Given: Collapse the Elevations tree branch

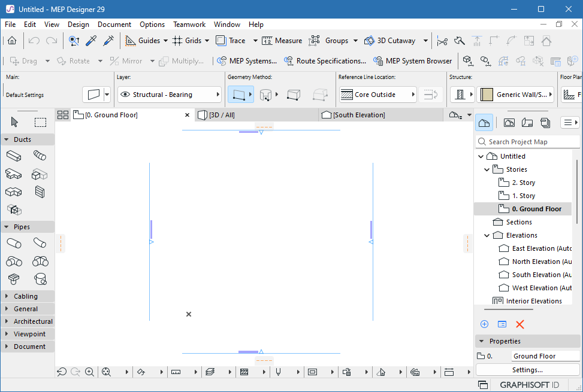Looking at the screenshot, I should pos(487,235).
